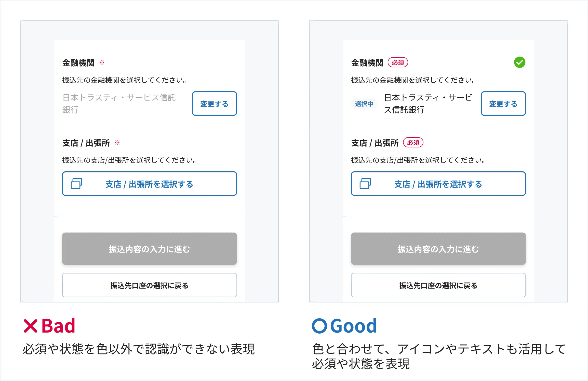Click the green checkmark icon
Image resolution: width=588 pixels, height=381 pixels.
(x=519, y=62)
